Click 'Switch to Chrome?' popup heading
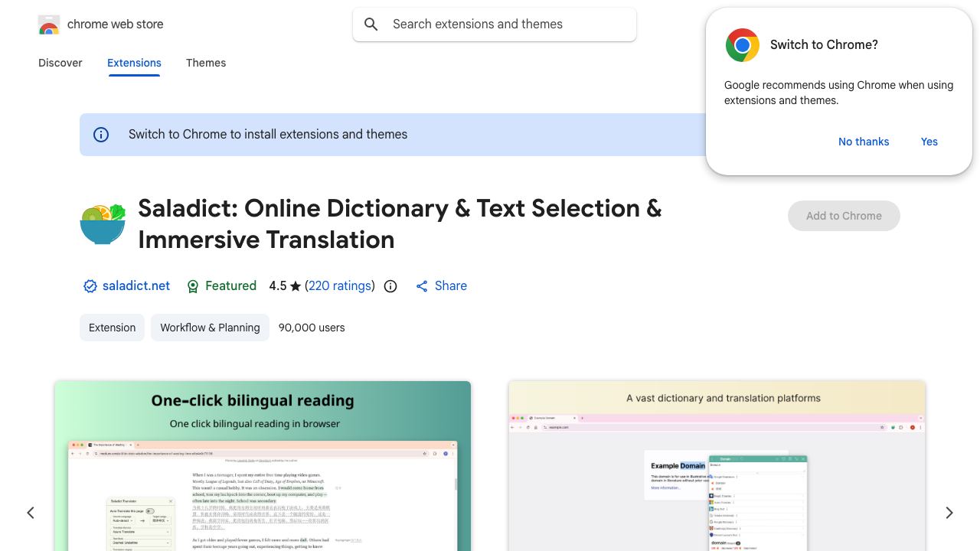Screen dimensions: 980x551 (x=824, y=45)
